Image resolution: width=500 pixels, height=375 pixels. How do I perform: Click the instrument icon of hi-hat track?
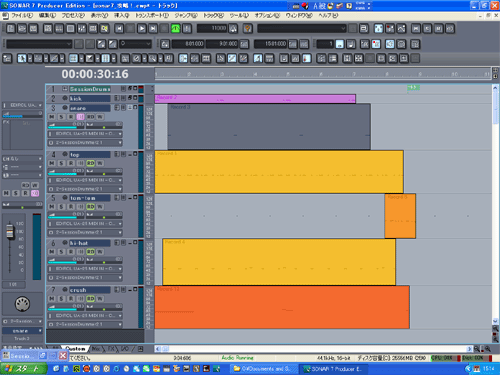point(65,243)
